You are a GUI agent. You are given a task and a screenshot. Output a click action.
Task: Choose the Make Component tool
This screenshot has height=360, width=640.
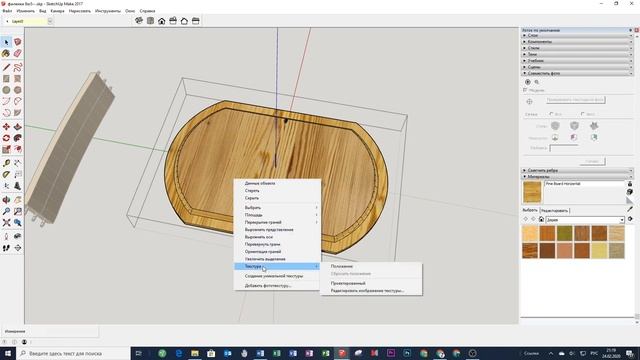[18, 42]
